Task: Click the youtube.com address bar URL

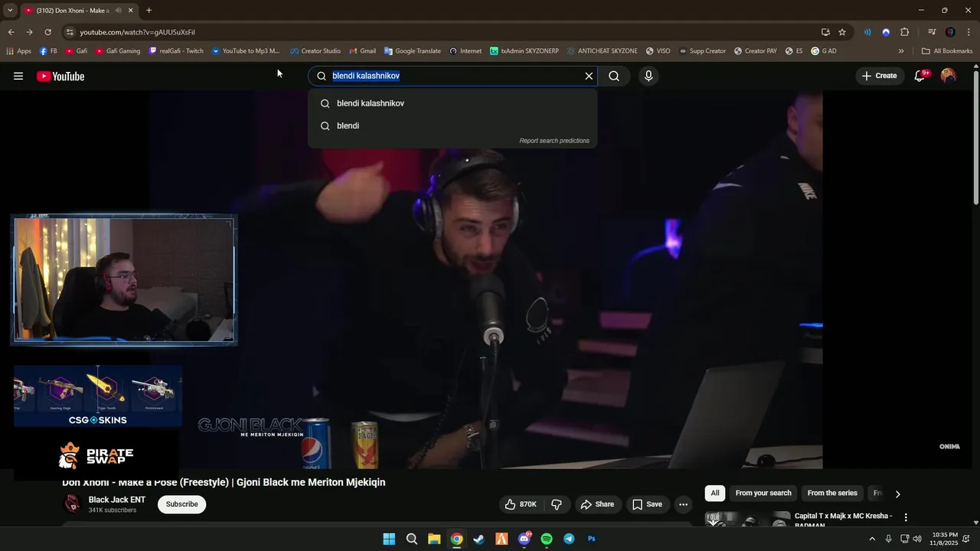Action: (x=137, y=32)
